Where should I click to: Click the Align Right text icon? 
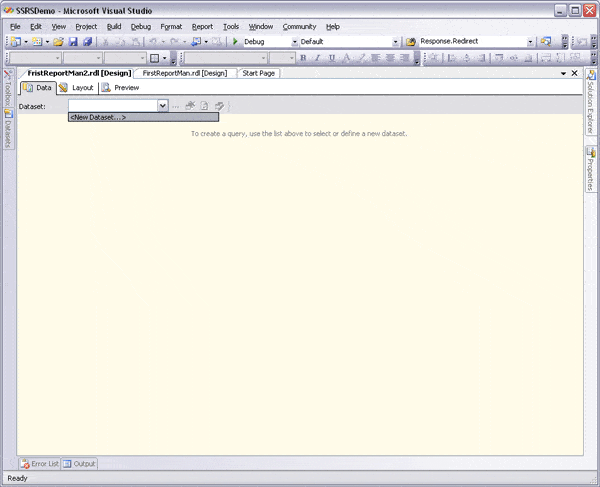coord(404,58)
